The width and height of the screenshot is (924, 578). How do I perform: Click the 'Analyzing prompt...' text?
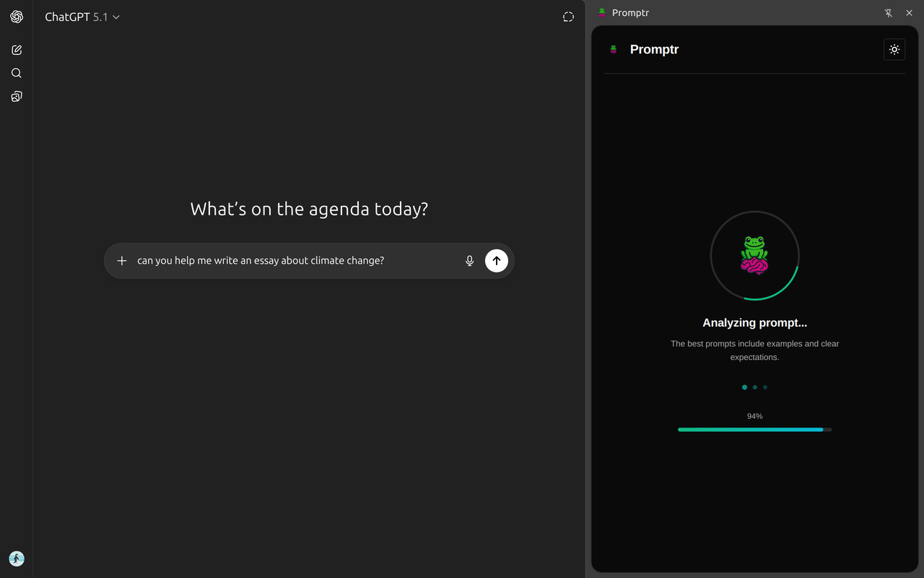coord(754,323)
